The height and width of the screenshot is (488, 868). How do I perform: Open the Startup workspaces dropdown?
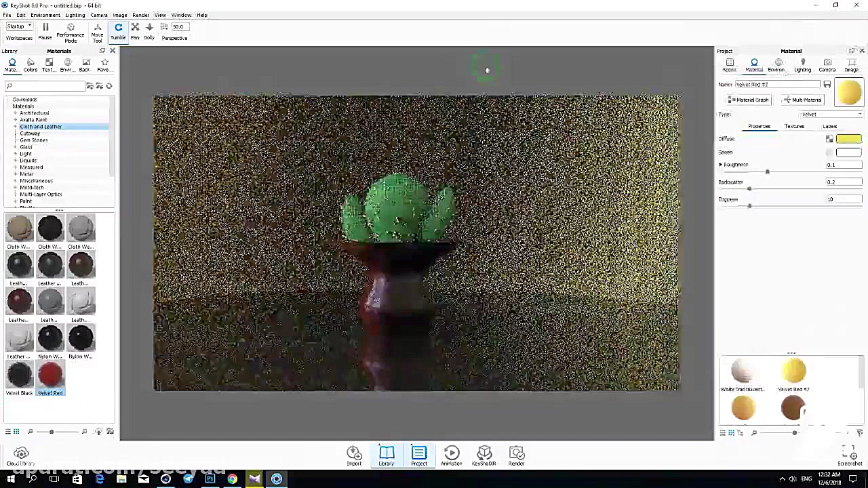(19, 26)
